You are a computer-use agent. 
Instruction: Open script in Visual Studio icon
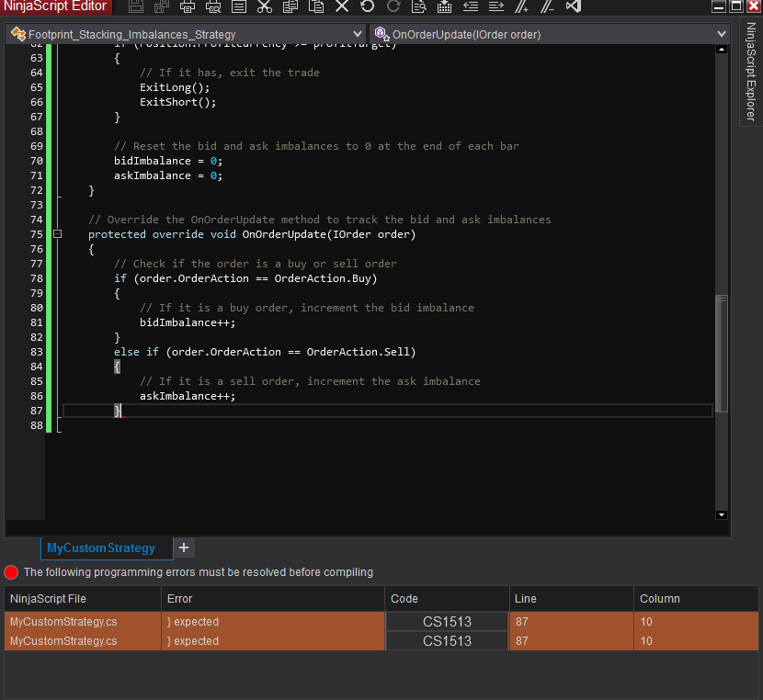[574, 6]
